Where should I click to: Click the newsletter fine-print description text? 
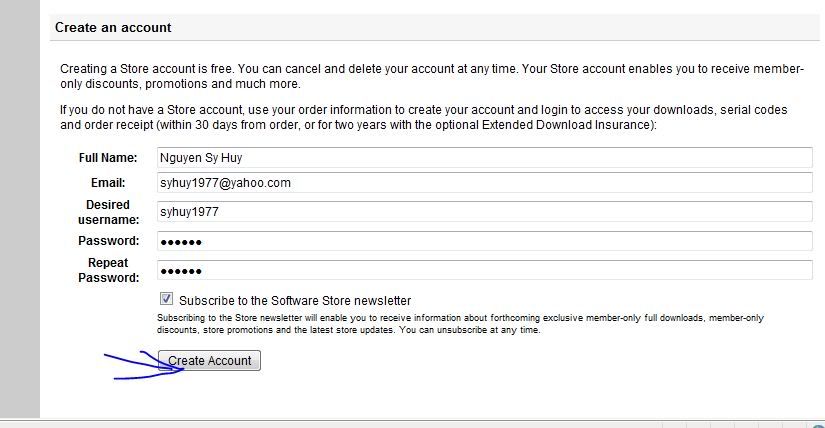[x=460, y=324]
